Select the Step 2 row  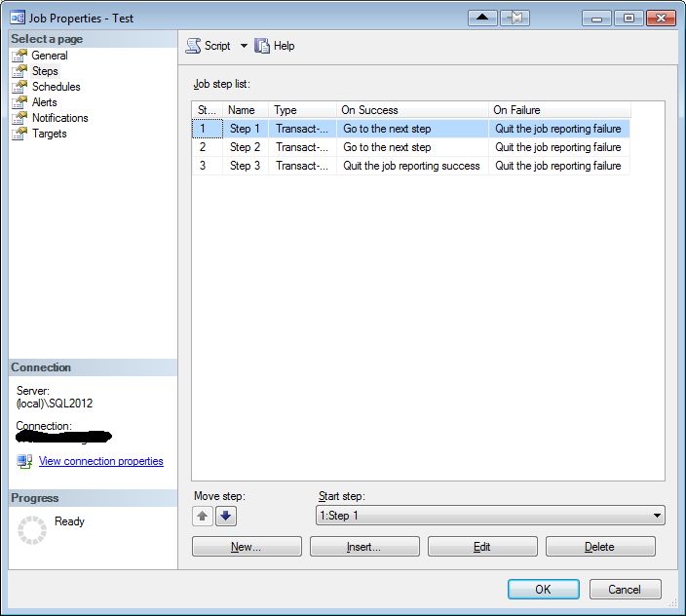pos(410,147)
